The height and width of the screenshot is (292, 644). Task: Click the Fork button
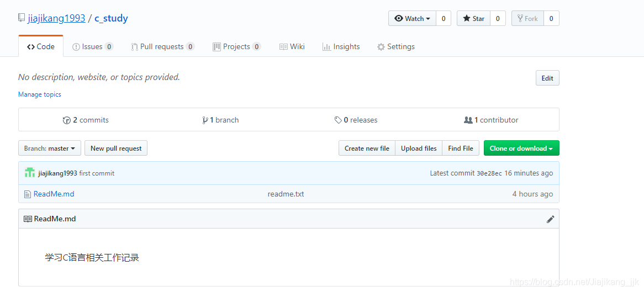527,18
